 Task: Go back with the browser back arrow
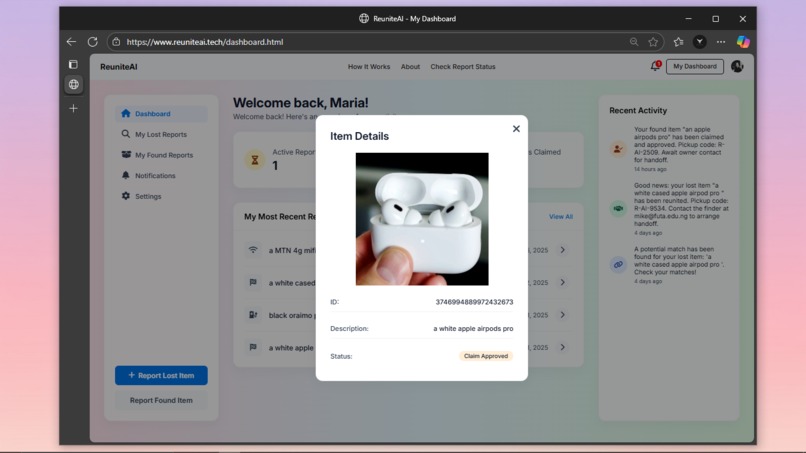coord(71,42)
